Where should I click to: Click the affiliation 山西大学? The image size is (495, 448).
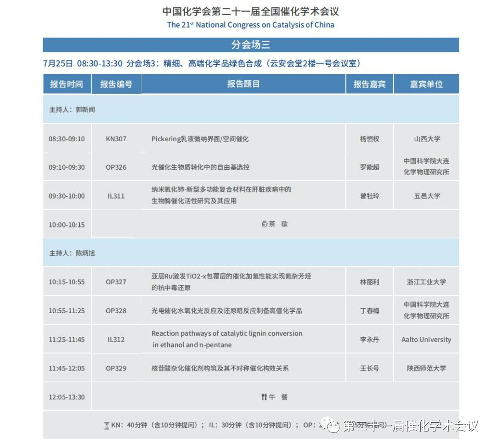[x=427, y=138]
